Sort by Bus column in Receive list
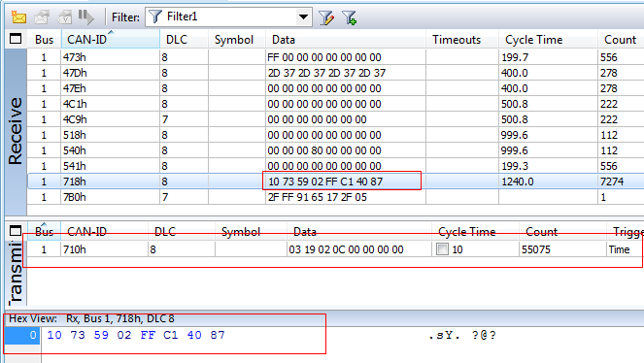The width and height of the screenshot is (644, 363). click(44, 40)
